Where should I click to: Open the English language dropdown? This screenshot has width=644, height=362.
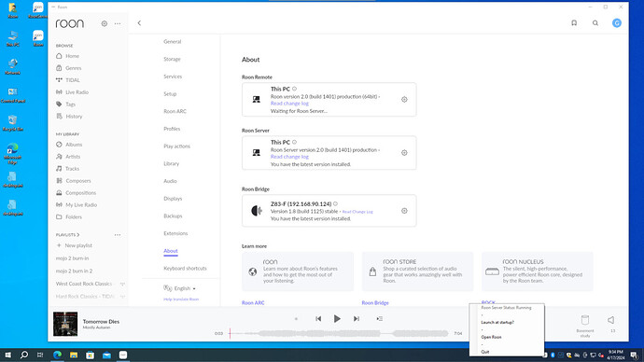click(x=180, y=288)
